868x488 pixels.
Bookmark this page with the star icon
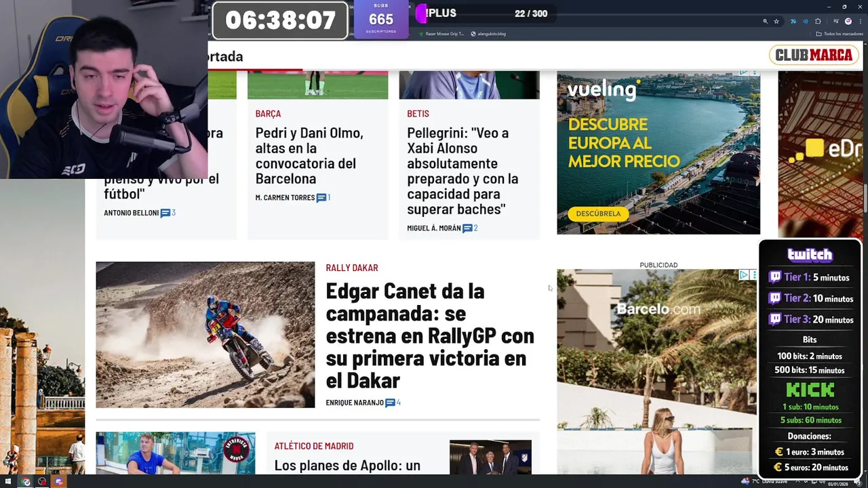click(x=776, y=22)
